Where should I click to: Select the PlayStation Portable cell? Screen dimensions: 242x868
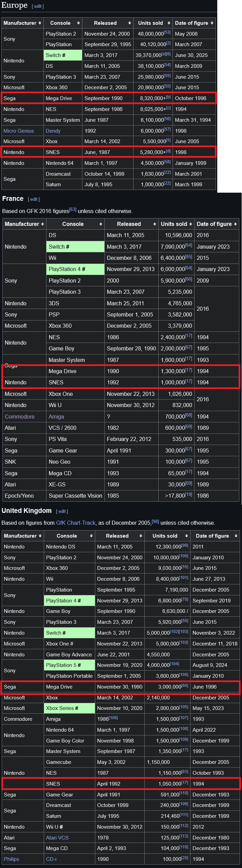click(x=69, y=676)
